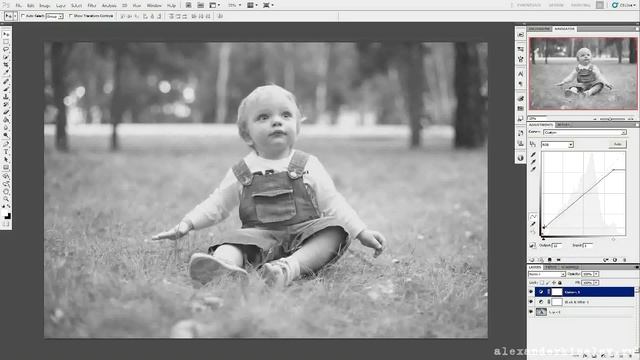Click the Curves Output value field
This screenshot has width=640, height=360.
coord(557,246)
